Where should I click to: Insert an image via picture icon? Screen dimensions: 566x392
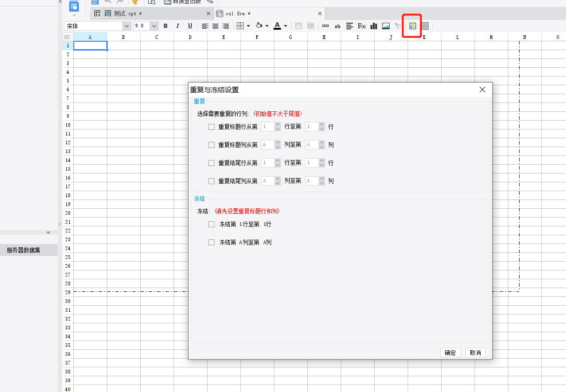click(386, 26)
